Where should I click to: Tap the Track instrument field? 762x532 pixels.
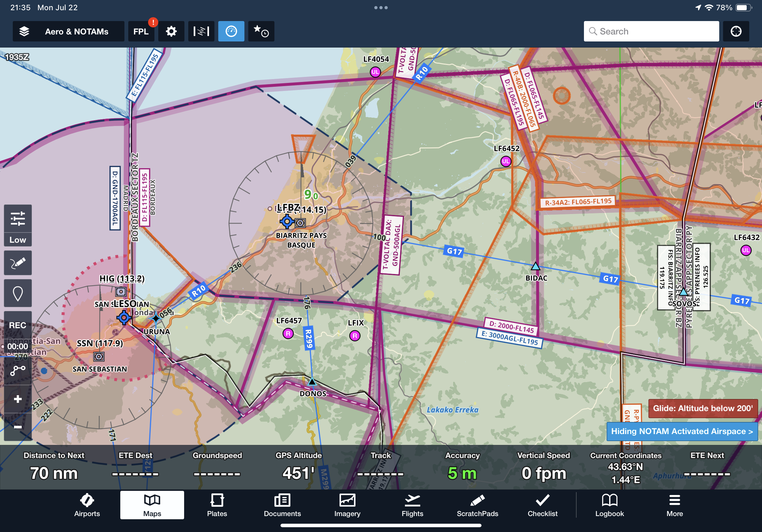click(381, 467)
